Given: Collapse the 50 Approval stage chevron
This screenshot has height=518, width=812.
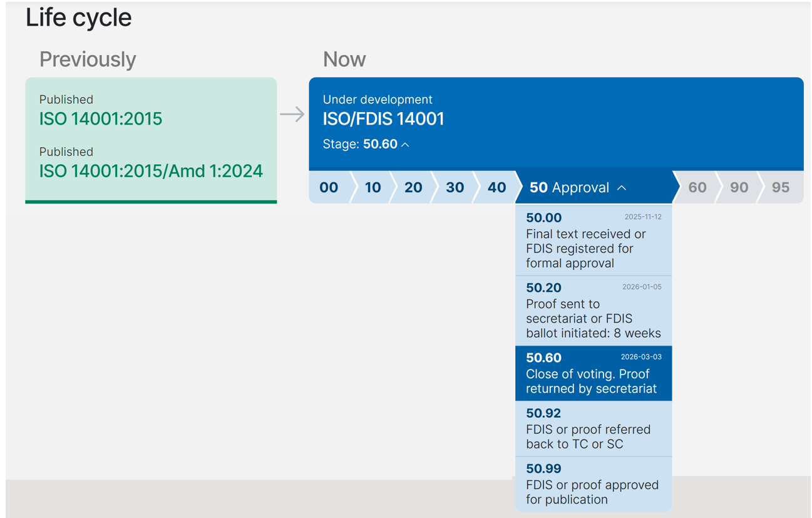Looking at the screenshot, I should (x=622, y=188).
